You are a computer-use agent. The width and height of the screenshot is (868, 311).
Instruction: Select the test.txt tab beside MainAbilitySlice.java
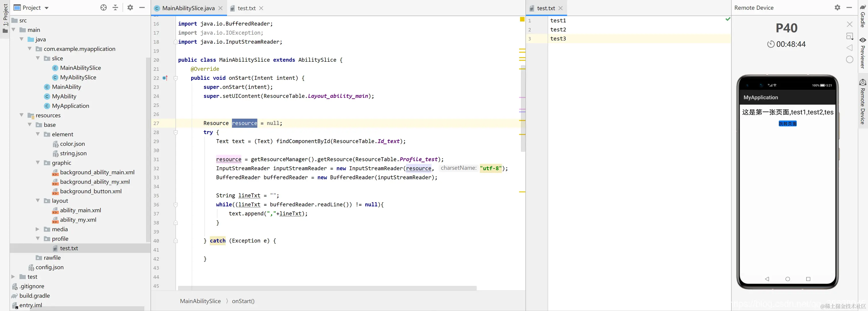pos(246,8)
